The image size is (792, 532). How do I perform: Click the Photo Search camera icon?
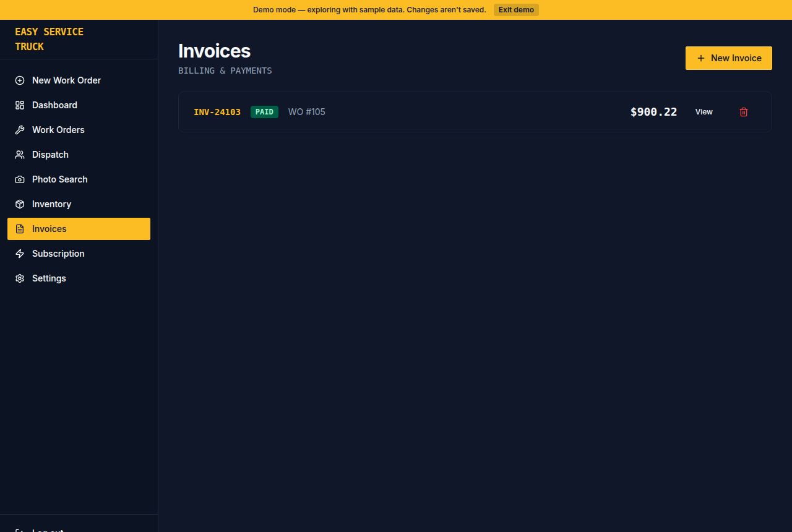tap(20, 179)
